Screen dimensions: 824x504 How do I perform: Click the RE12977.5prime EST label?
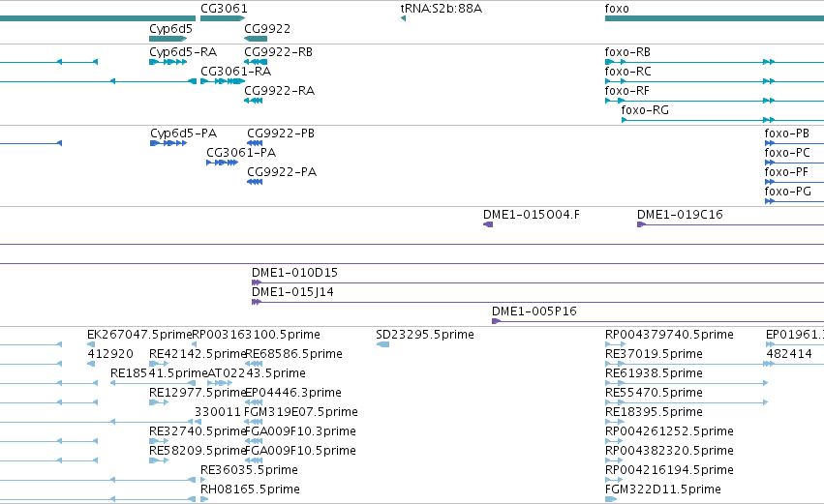click(198, 393)
